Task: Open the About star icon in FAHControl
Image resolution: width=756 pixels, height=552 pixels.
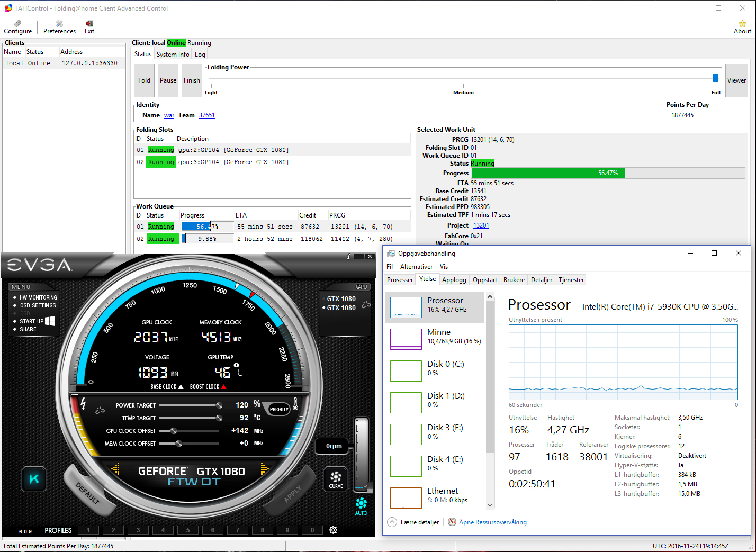Action: [742, 27]
